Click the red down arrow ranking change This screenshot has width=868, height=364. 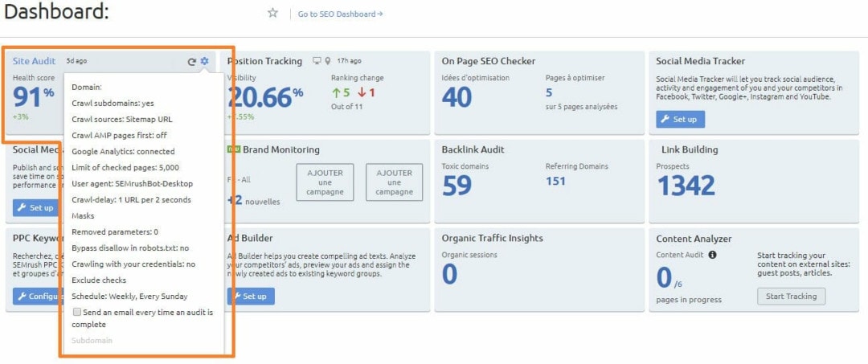pos(362,92)
